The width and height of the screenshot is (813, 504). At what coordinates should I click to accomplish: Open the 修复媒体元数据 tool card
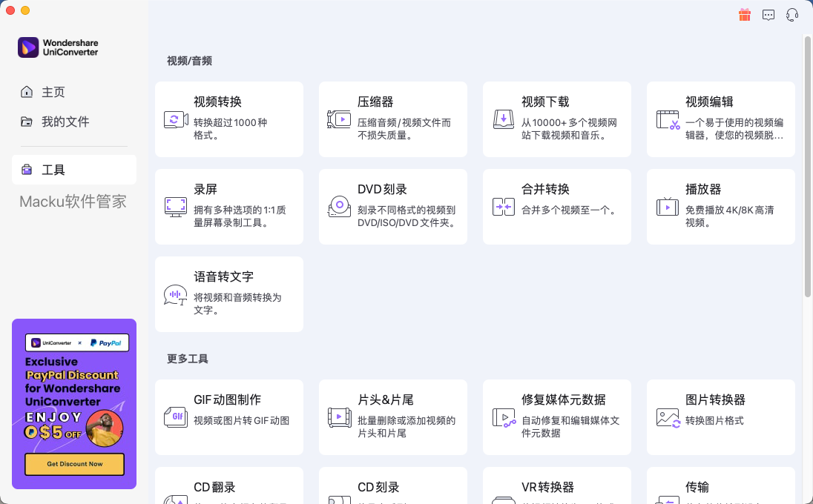557,417
